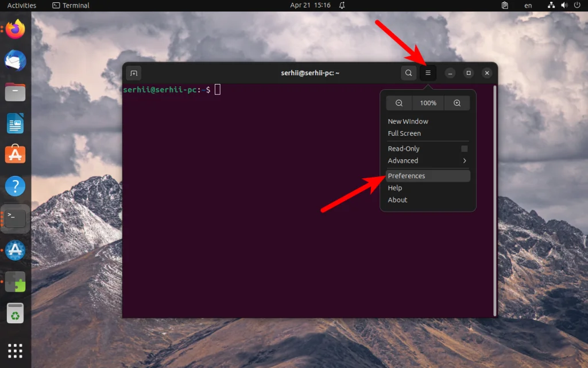This screenshot has height=368, width=588.
Task: Open the Trash from the dock
Action: coord(15,312)
